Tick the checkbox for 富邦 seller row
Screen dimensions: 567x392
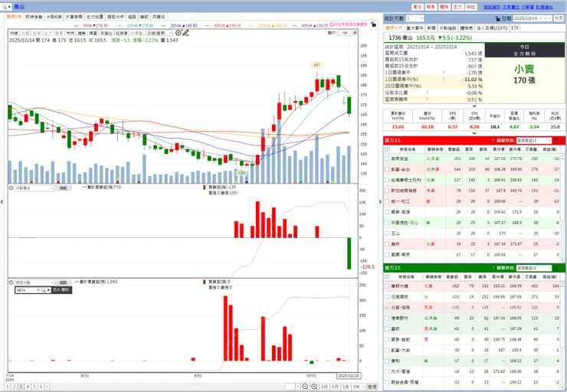point(387,328)
